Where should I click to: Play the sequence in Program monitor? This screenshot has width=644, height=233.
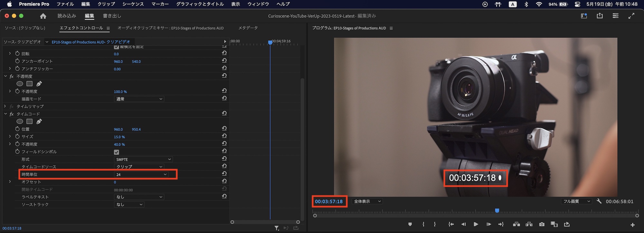click(x=476, y=224)
